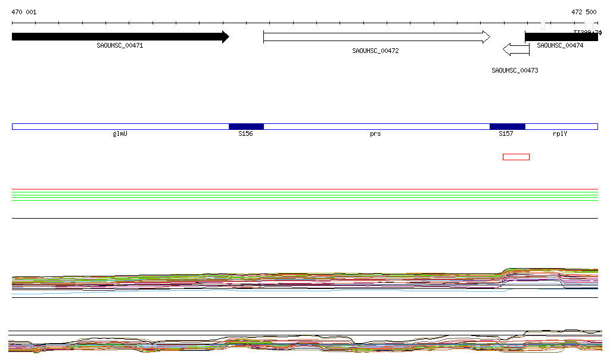Click the SAOUHSC_00473 reverse-strand arrow
Screen dimensions: 610x364
(x=515, y=49)
